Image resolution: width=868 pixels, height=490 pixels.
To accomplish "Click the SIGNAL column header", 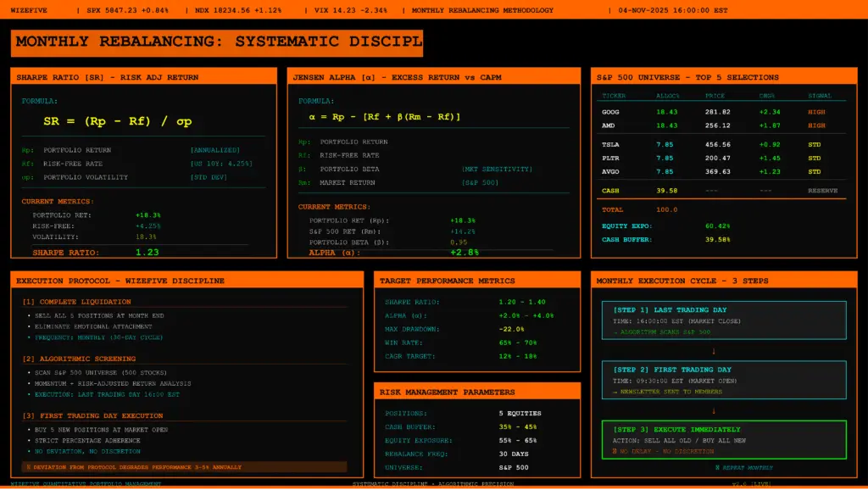I will click(820, 96).
